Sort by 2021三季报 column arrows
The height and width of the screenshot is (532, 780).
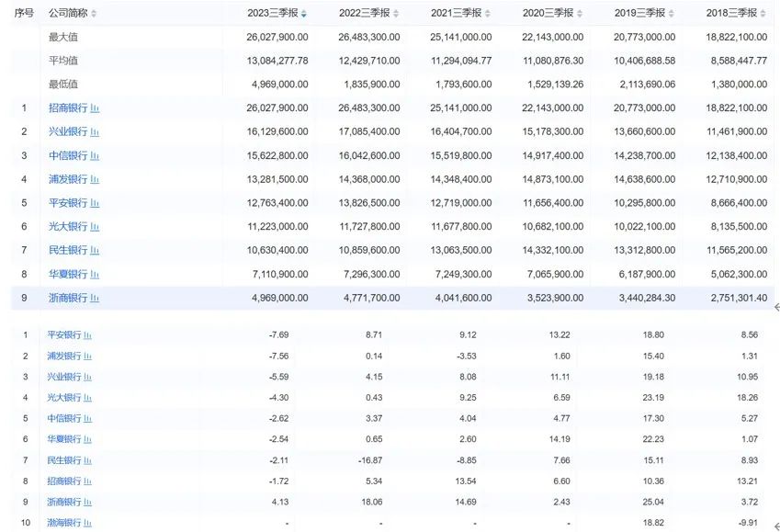(488, 14)
